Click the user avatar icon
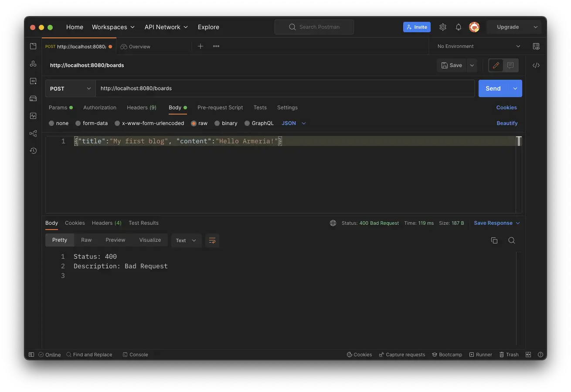 (x=474, y=27)
